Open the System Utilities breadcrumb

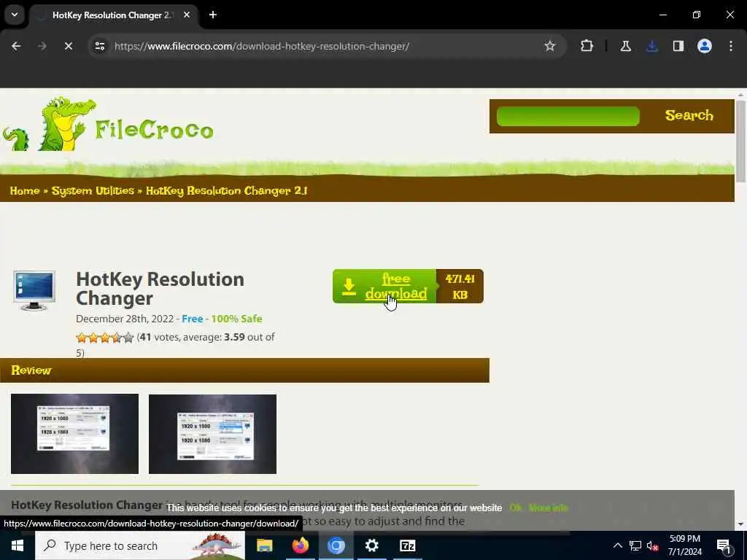point(93,191)
